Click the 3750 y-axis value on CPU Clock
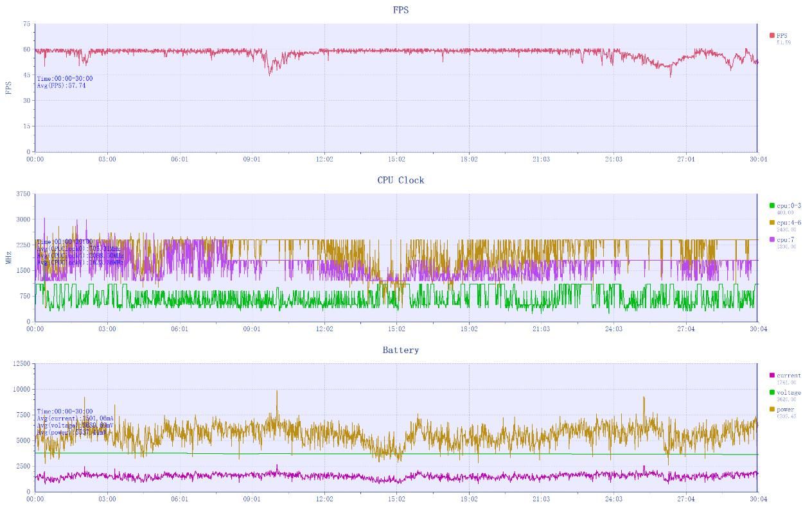 pyautogui.click(x=22, y=194)
